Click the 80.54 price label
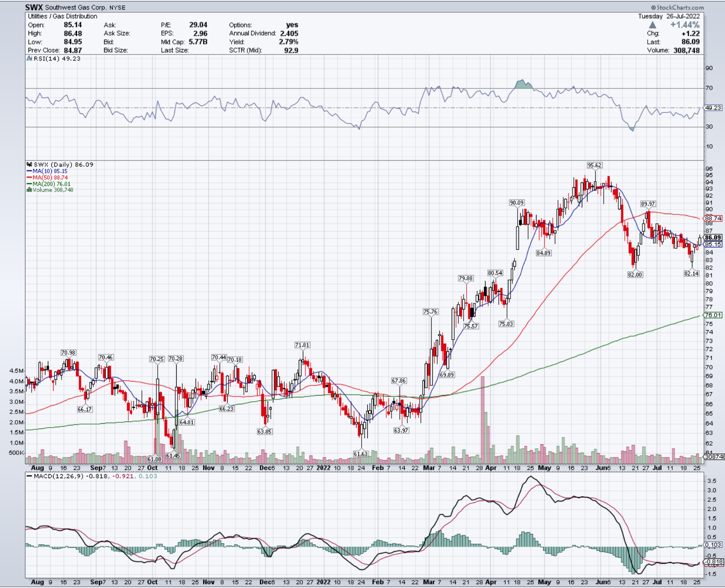This screenshot has width=725, height=588. [495, 273]
